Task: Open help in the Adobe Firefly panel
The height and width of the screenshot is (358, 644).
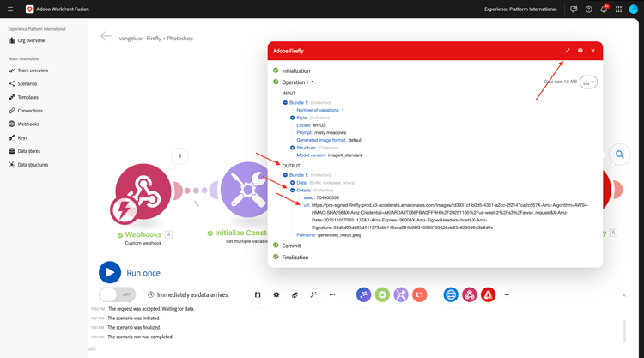Action: [x=580, y=51]
